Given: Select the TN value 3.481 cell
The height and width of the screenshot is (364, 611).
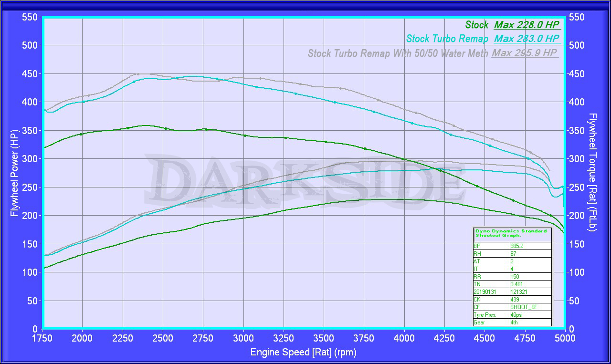Looking at the screenshot, I should [530, 284].
